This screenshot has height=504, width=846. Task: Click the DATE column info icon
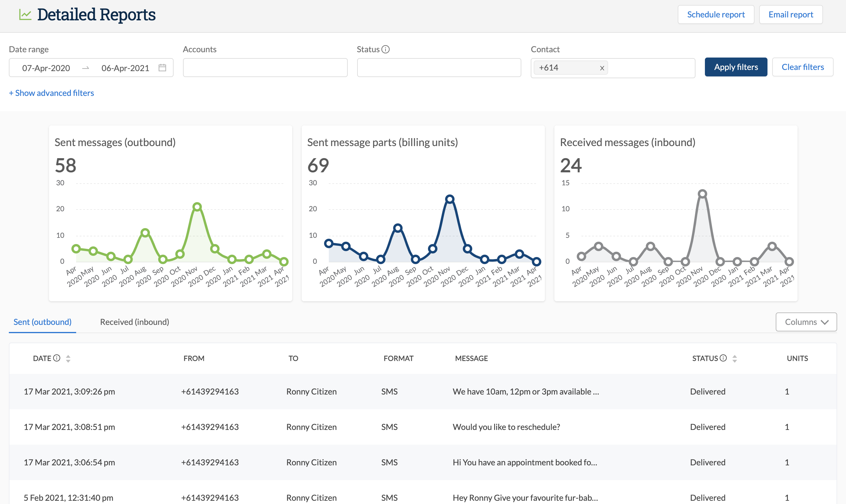point(57,358)
